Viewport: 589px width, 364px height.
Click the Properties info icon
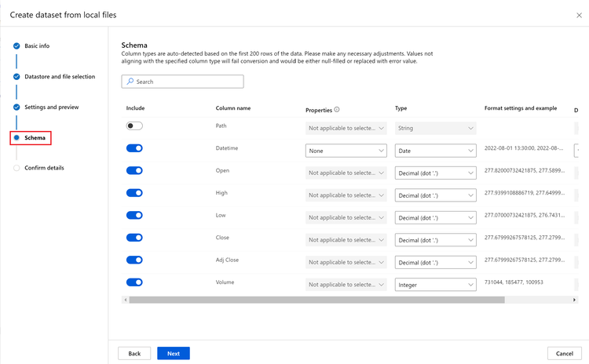[337, 110]
